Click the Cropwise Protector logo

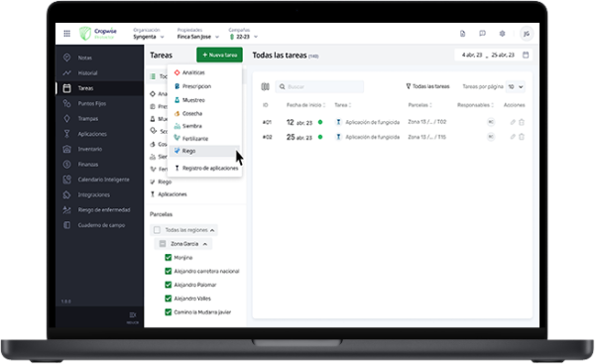tap(98, 34)
